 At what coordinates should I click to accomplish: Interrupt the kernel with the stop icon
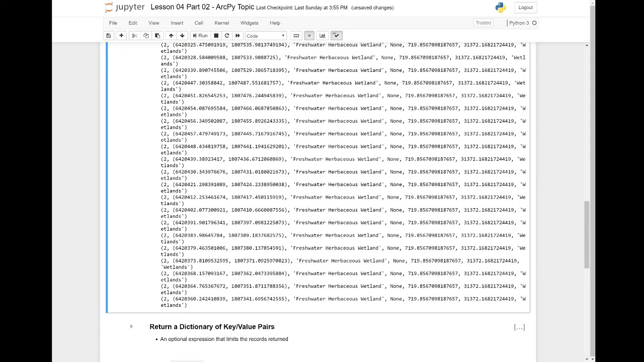[x=216, y=36]
